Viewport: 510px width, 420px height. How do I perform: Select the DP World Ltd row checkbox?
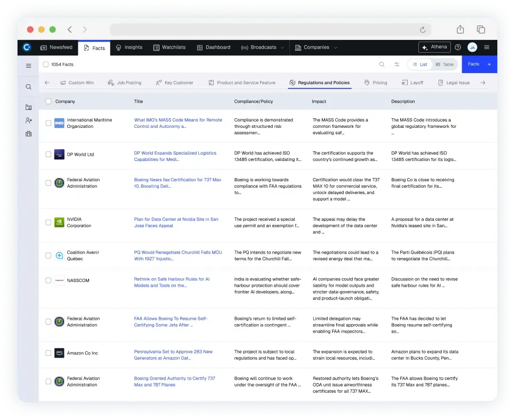click(x=48, y=154)
